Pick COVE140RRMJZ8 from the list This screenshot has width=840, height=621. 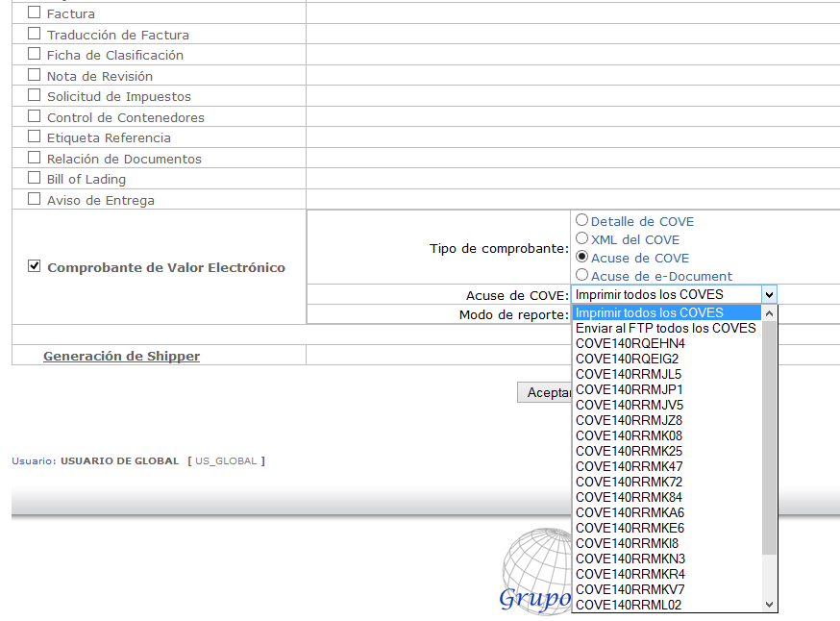click(666, 421)
